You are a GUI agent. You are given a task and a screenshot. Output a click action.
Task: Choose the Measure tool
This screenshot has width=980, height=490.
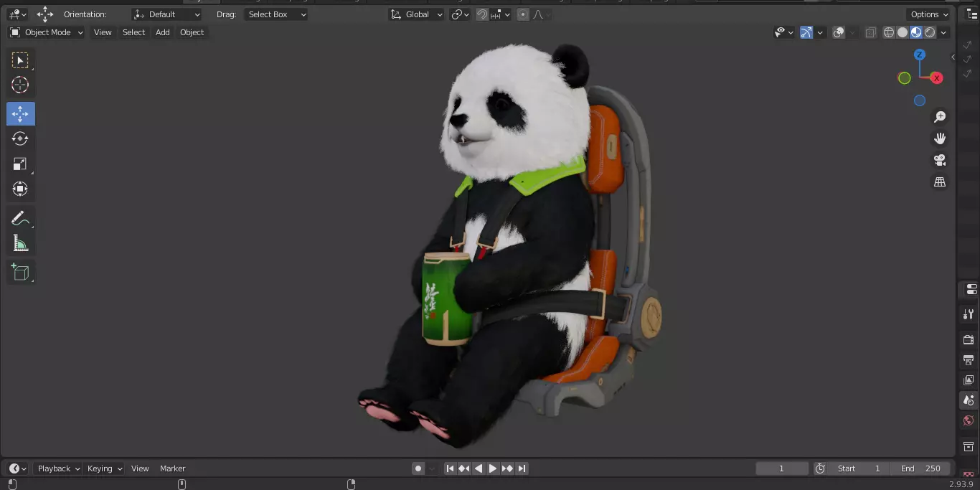point(20,243)
